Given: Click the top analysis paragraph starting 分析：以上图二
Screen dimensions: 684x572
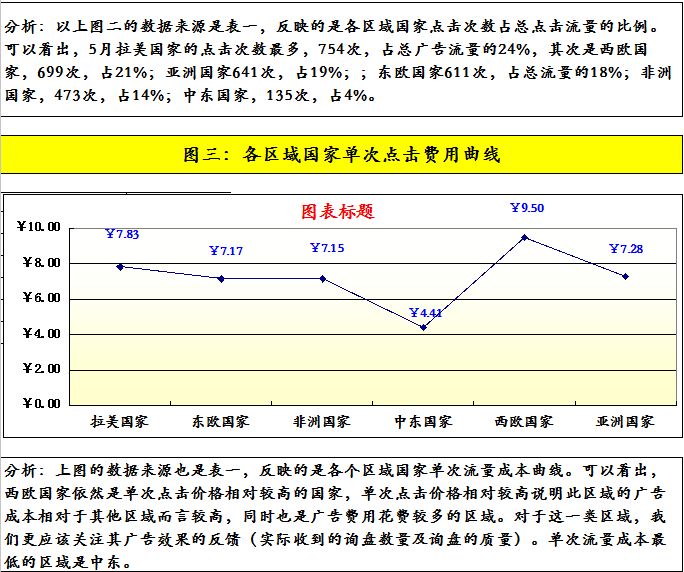Looking at the screenshot, I should (338, 61).
